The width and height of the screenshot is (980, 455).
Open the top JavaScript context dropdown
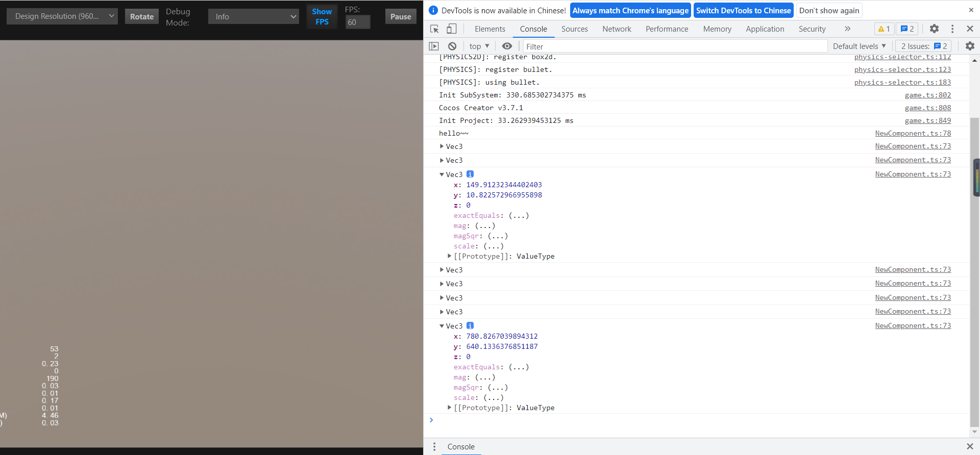[x=479, y=46]
